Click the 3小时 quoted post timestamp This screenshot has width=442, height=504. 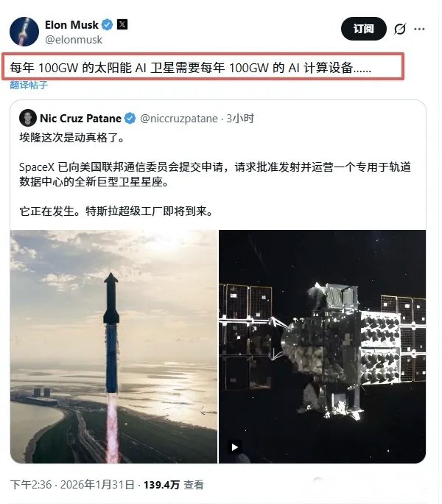click(x=240, y=119)
